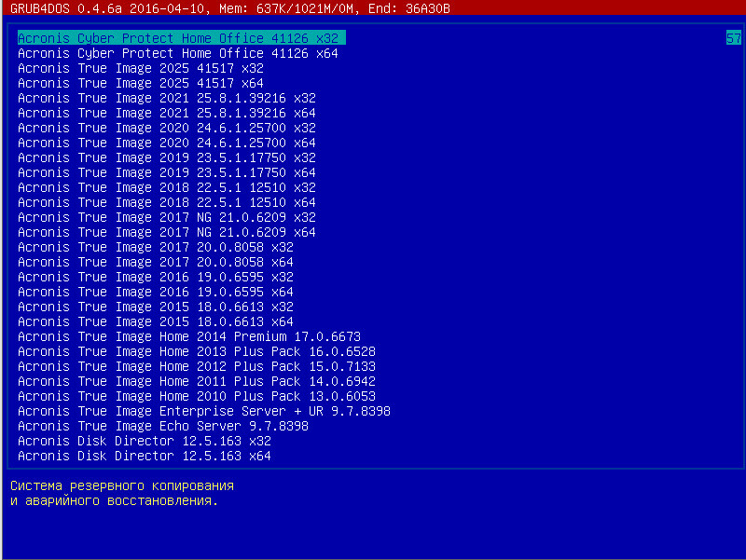746x560 pixels.
Task: Pick True Image 2017 NG 21.0.6209 x64
Action: (167, 232)
